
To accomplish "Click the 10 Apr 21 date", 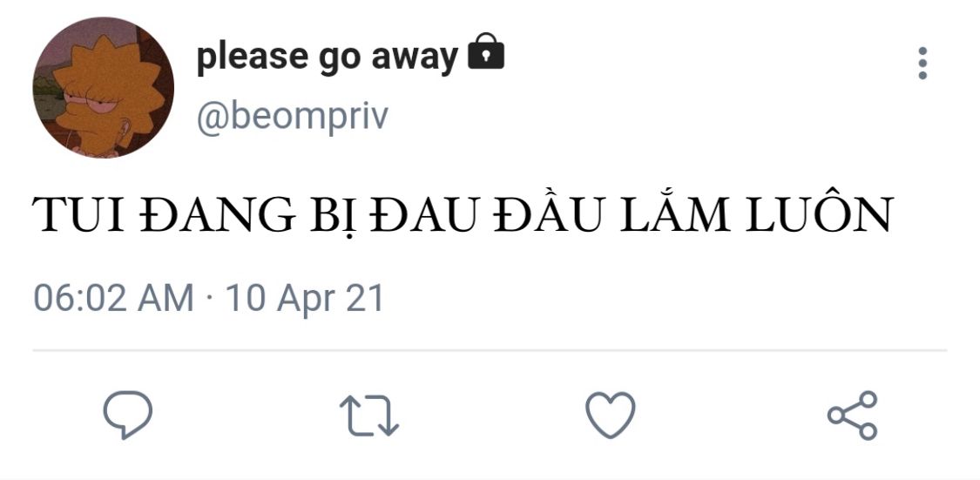I will point(304,298).
